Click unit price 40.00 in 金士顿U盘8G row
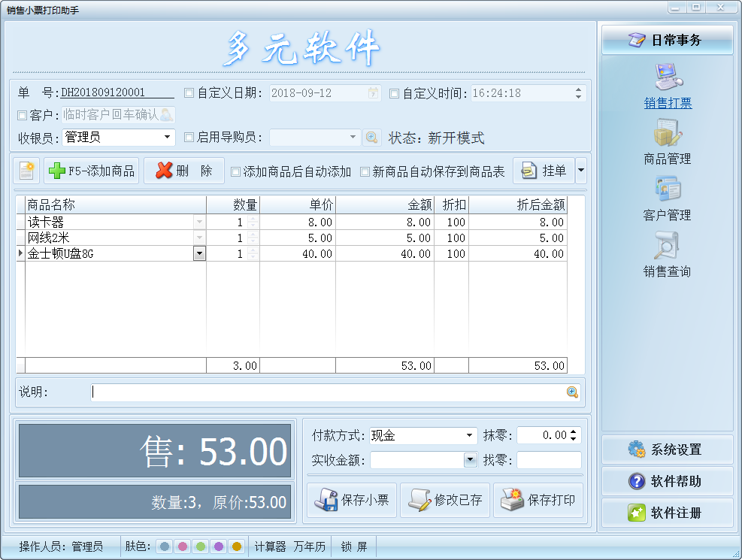Image resolution: width=742 pixels, height=560 pixels. click(x=298, y=253)
